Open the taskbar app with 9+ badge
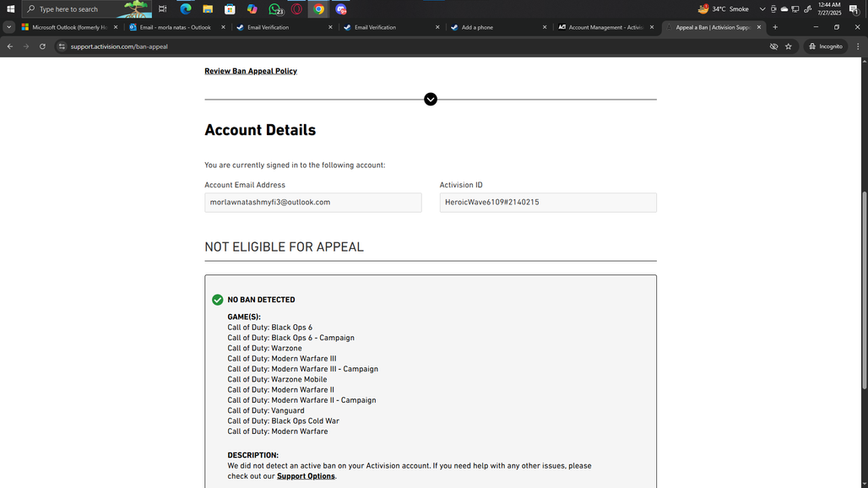The height and width of the screenshot is (488, 868). click(341, 8)
